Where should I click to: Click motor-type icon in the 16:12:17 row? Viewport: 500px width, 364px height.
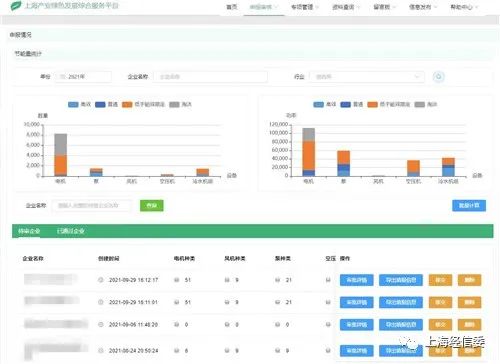(x=177, y=280)
